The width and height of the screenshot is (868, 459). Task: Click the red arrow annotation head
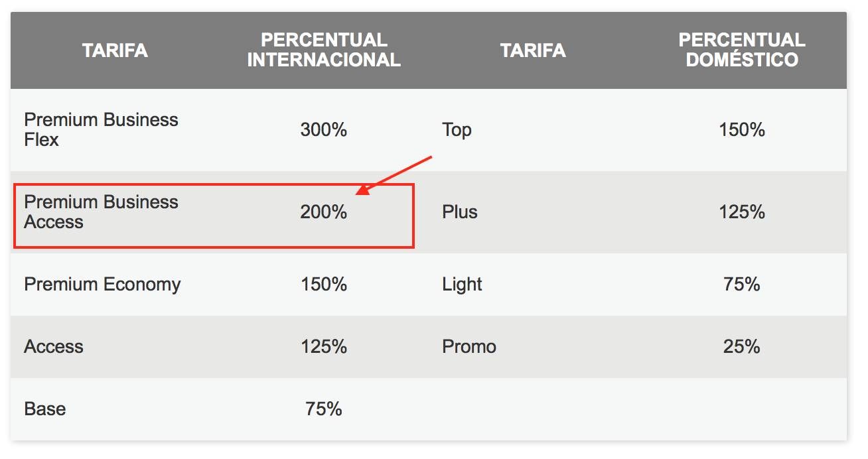point(363,190)
